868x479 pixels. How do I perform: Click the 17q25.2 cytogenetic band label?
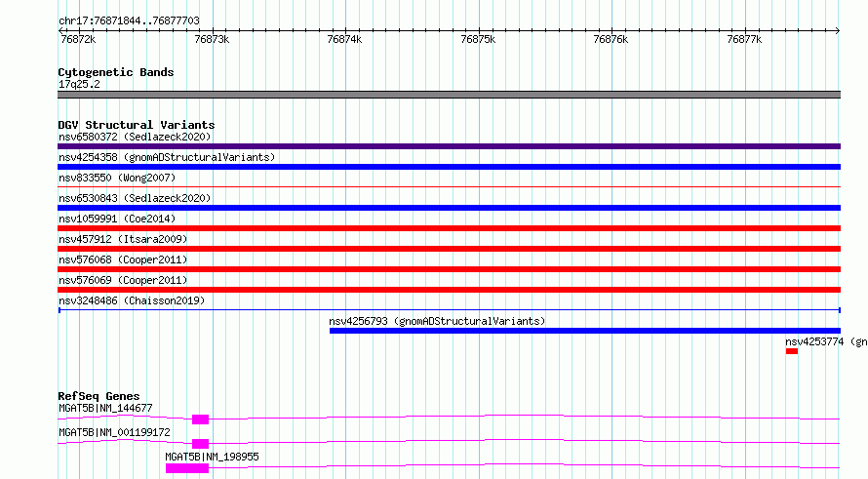point(79,84)
